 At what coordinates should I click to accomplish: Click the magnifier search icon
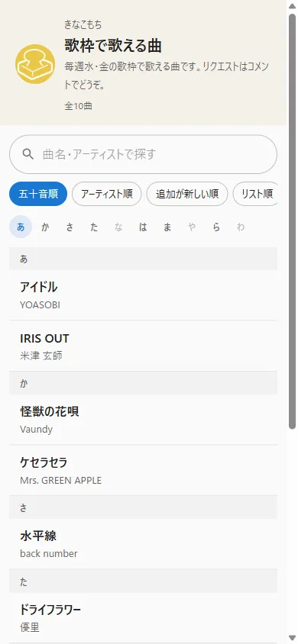point(28,154)
